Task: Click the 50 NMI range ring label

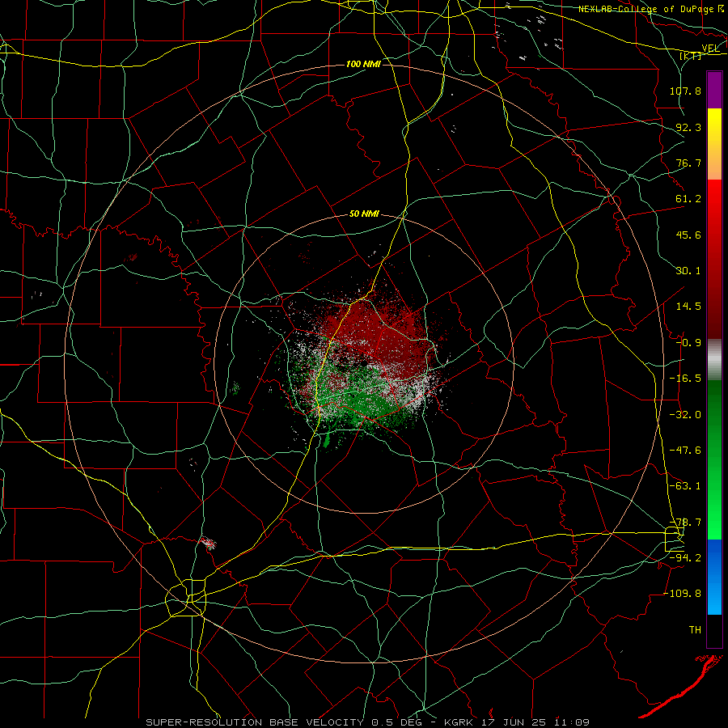Action: click(x=364, y=214)
